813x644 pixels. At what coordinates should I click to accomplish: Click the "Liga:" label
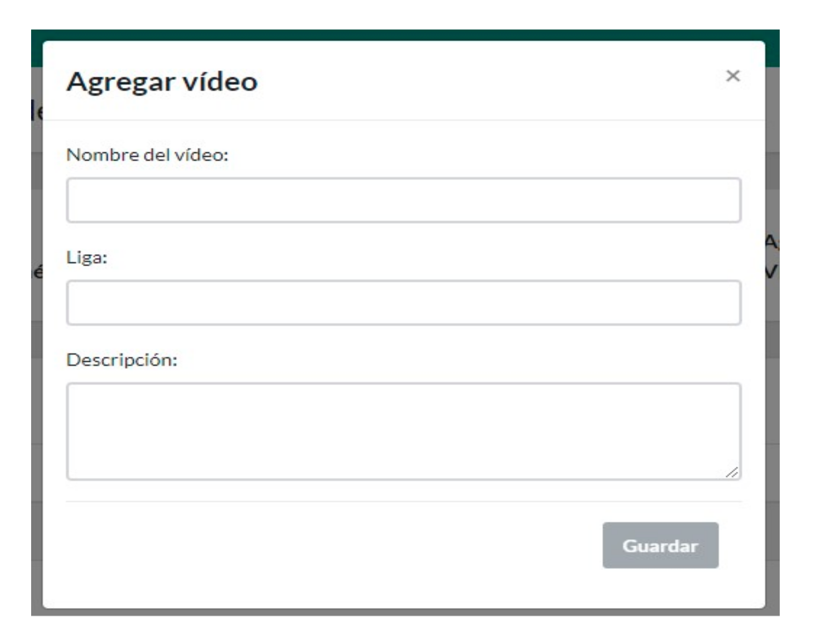(86, 258)
